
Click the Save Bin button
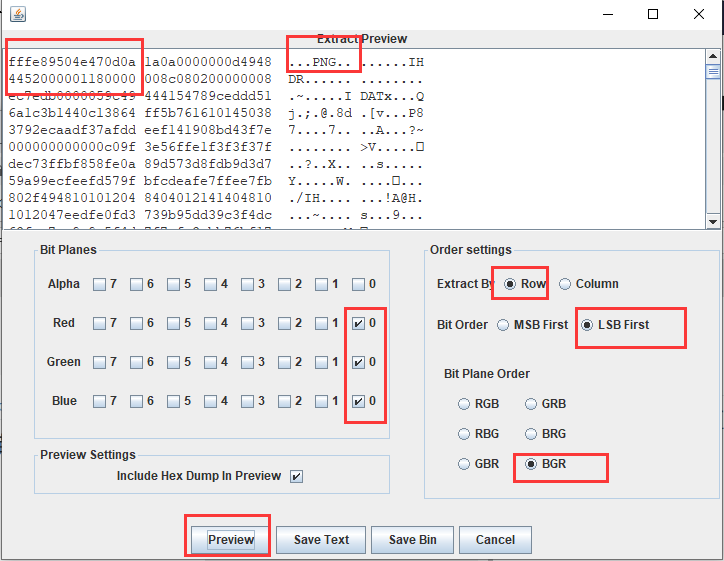412,540
